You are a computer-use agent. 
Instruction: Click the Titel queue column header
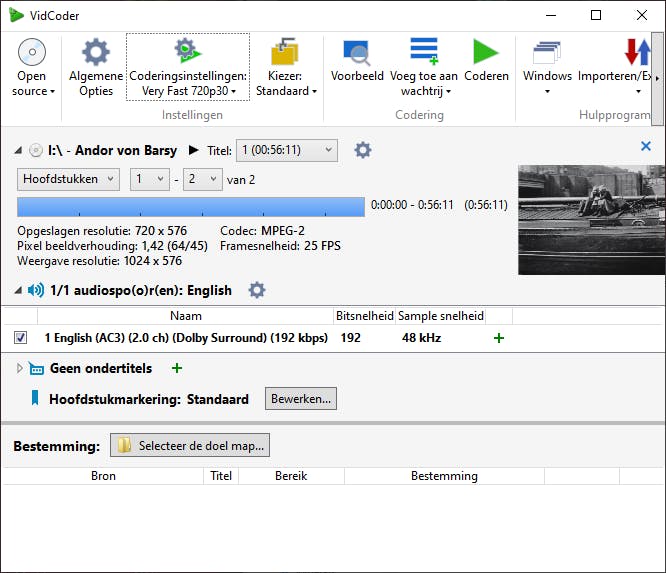click(x=221, y=476)
